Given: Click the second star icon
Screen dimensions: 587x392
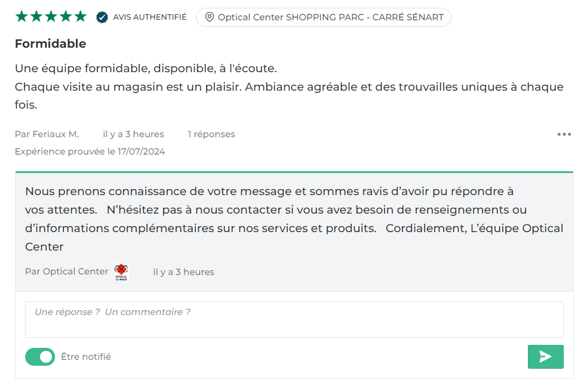Looking at the screenshot, I should (x=35, y=17).
